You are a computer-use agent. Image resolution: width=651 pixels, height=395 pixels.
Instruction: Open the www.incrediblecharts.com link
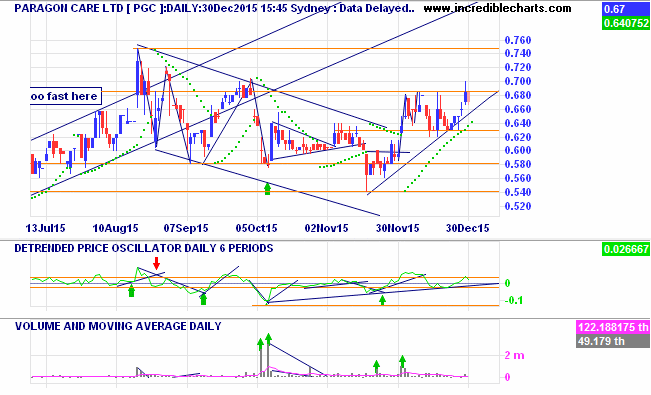[497, 8]
